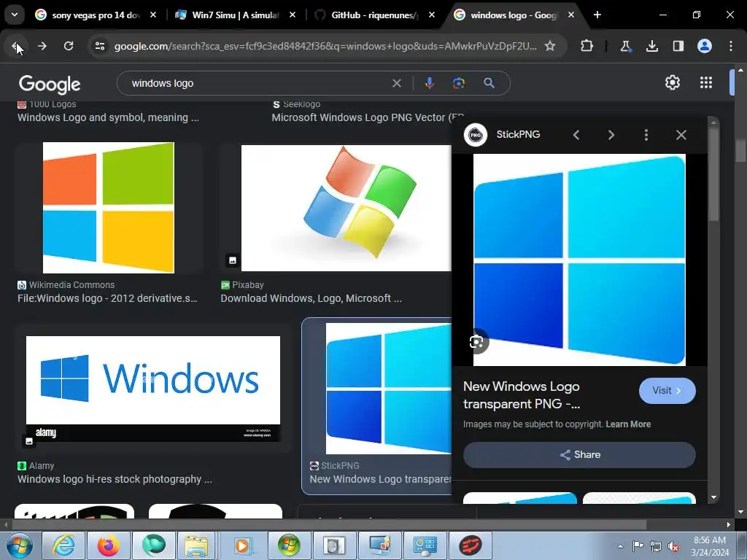Open the tab search dropdown arrow
Image resolution: width=747 pixels, height=560 pixels.
[15, 15]
